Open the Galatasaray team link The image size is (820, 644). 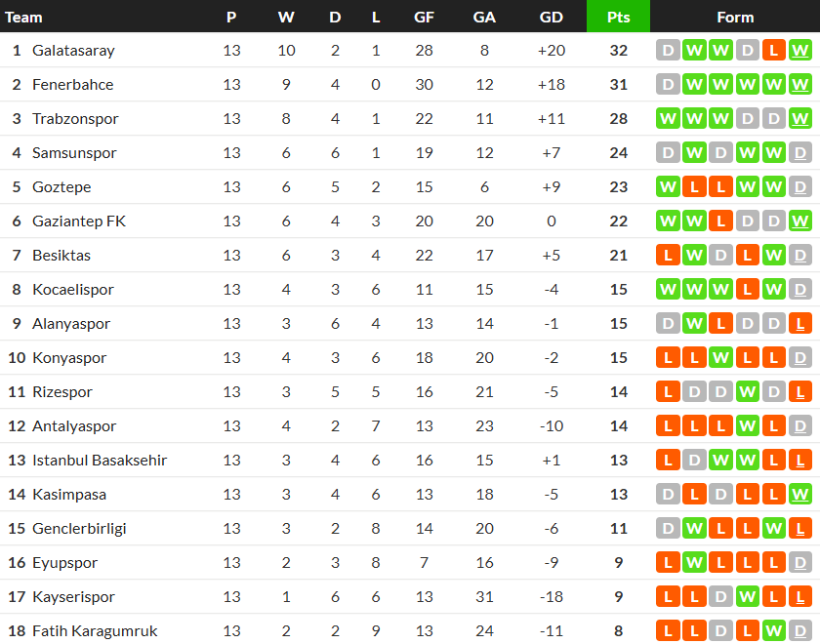coord(73,51)
